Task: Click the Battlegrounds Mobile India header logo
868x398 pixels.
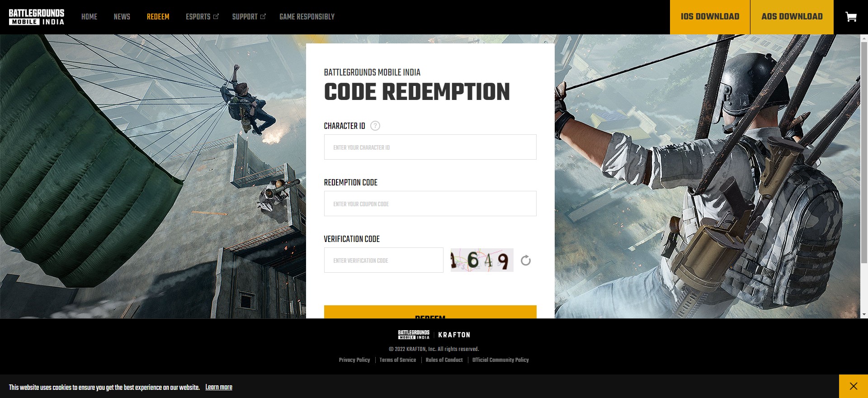Action: [x=37, y=17]
